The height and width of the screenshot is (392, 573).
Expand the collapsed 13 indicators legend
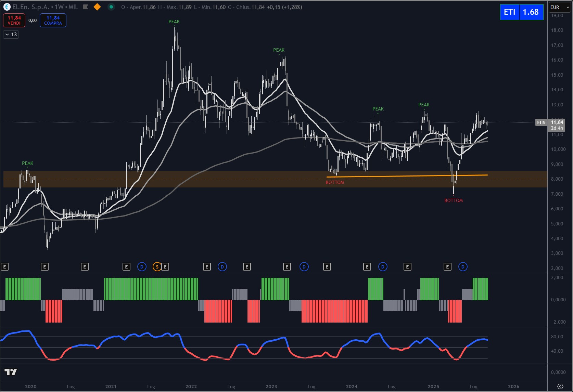[11, 35]
